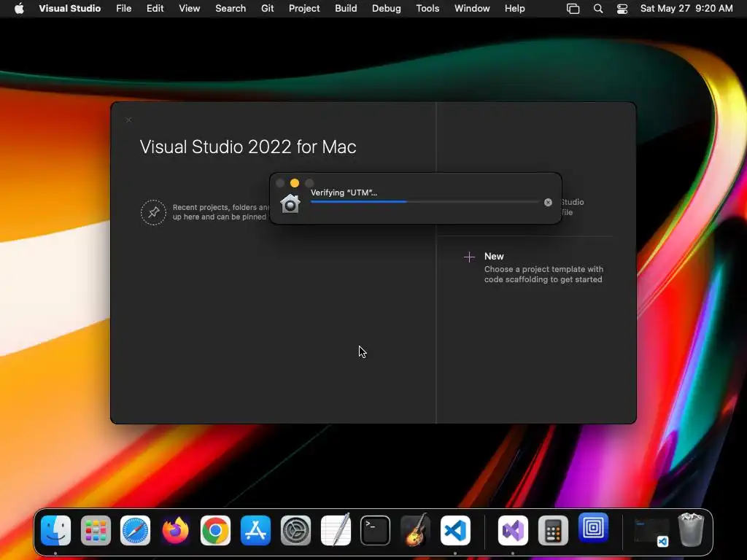The width and height of the screenshot is (747, 560).
Task: Click the recent projects hint text
Action: [x=220, y=212]
